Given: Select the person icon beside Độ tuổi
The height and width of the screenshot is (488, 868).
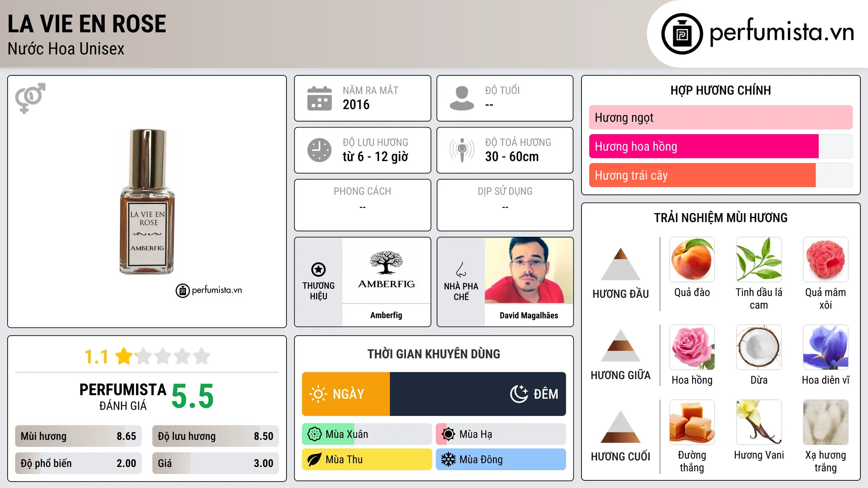Looking at the screenshot, I should tap(462, 98).
